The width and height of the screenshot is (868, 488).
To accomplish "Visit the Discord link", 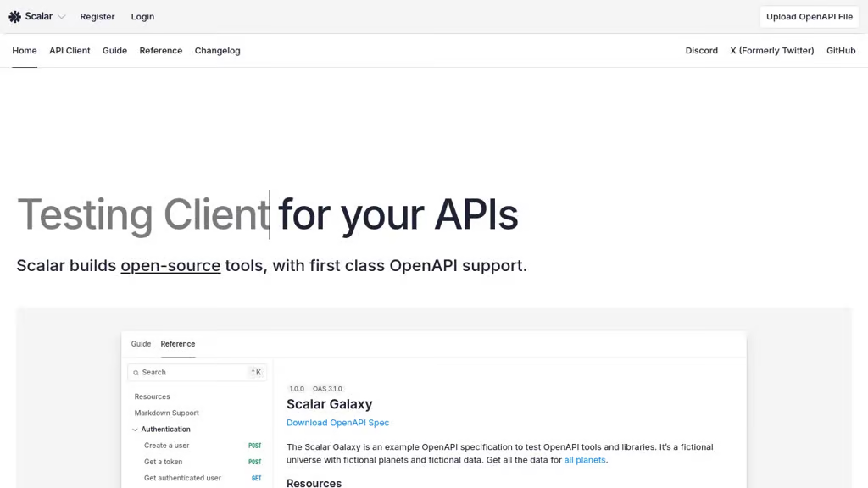I will coord(701,50).
